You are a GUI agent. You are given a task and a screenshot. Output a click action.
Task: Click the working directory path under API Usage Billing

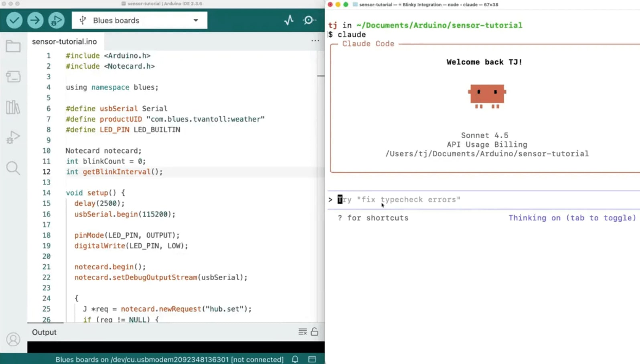tap(487, 154)
